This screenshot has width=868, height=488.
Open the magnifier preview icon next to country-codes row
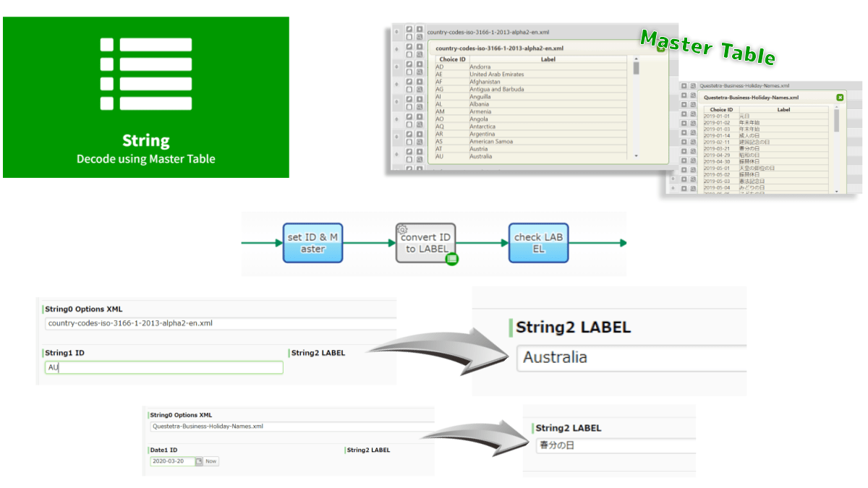[x=419, y=37]
